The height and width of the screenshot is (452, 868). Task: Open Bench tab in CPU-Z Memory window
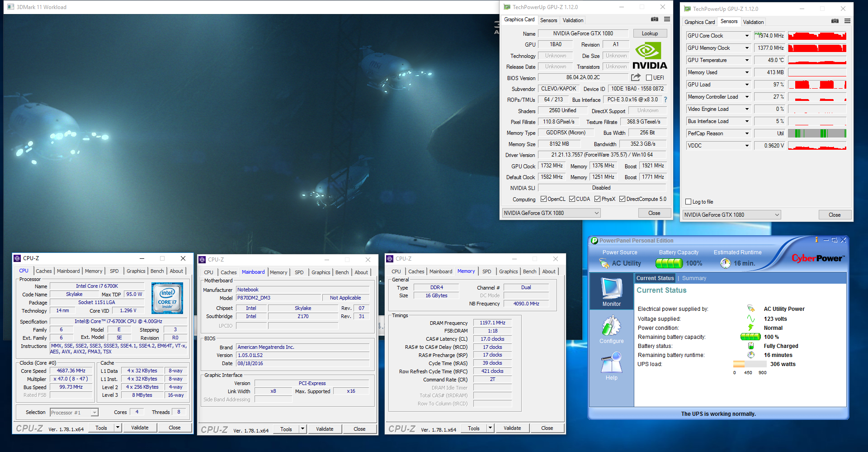click(529, 271)
